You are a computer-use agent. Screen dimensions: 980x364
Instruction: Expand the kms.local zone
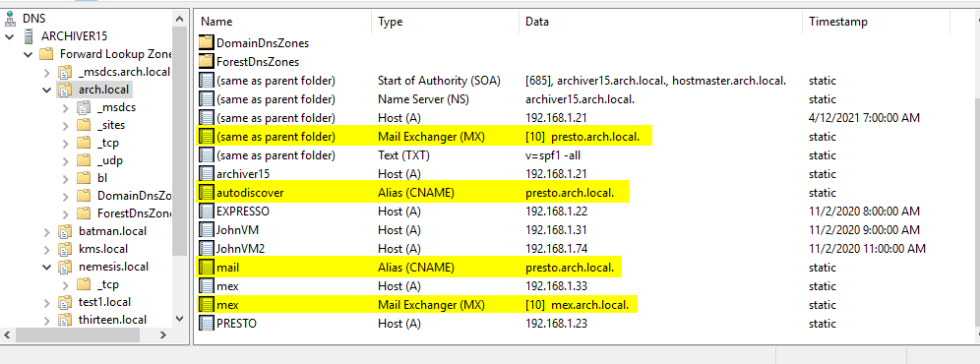coord(47,249)
